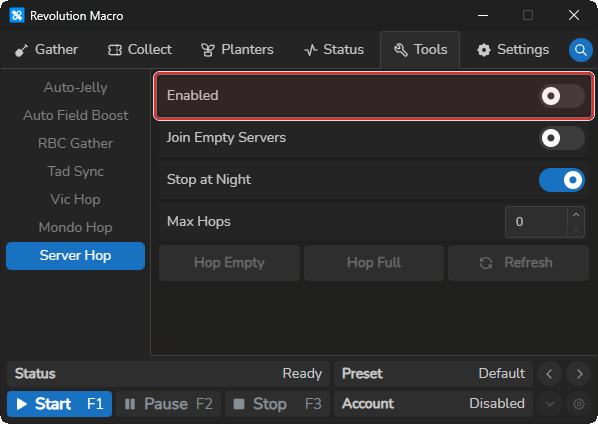The width and height of the screenshot is (598, 424).
Task: Open the Settings tab
Action: tap(513, 50)
